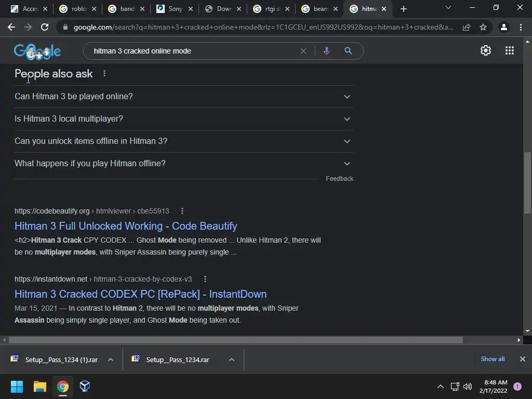This screenshot has width=532, height=399.
Task: Click the Google doodle logo
Action: [x=37, y=51]
